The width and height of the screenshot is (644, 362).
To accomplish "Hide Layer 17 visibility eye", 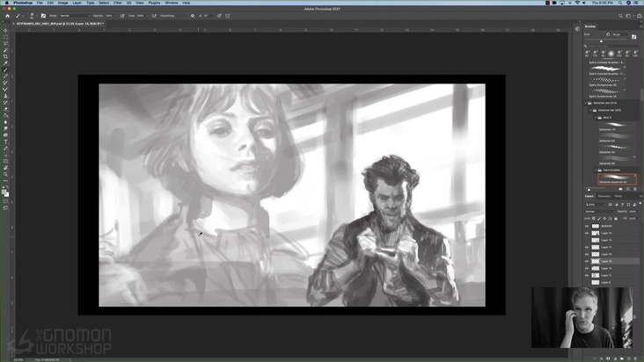I will [x=587, y=247].
